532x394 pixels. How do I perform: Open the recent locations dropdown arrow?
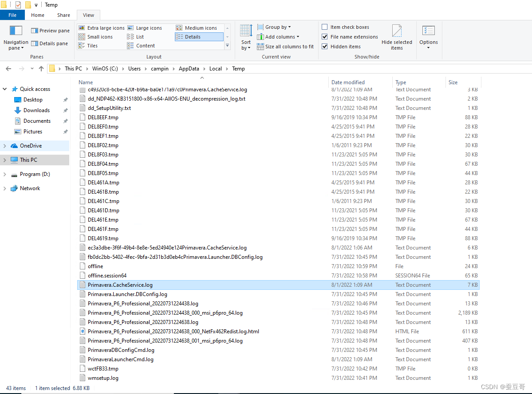tap(32, 68)
